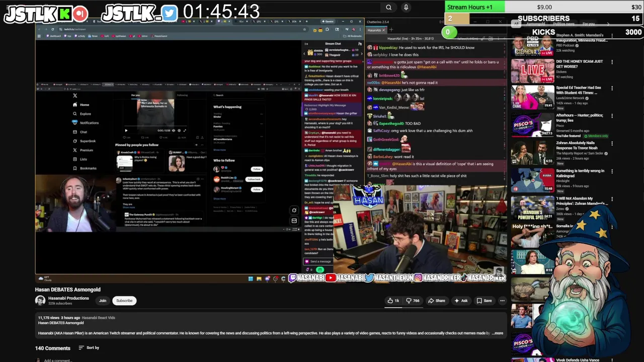Click the Hasanabi React Vids tag text
The height and width of the screenshot is (362, 644).
click(99, 318)
